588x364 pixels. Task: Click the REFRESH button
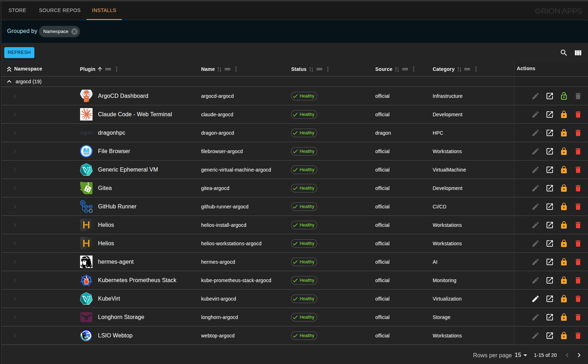[x=19, y=52]
